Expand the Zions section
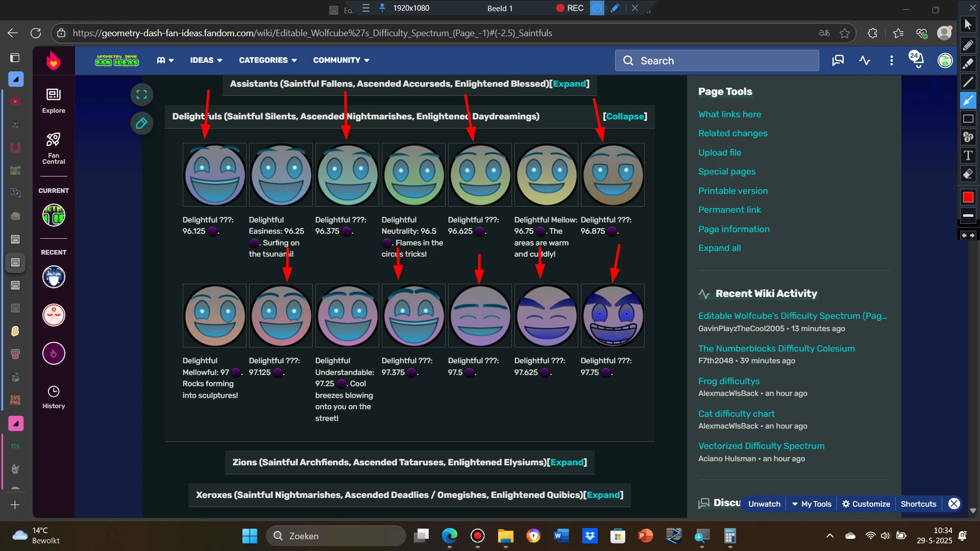 point(567,462)
